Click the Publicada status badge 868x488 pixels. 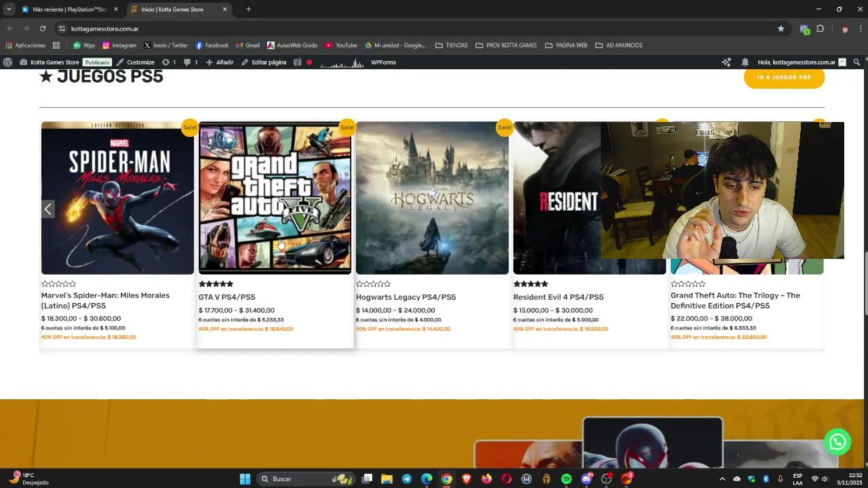[97, 62]
